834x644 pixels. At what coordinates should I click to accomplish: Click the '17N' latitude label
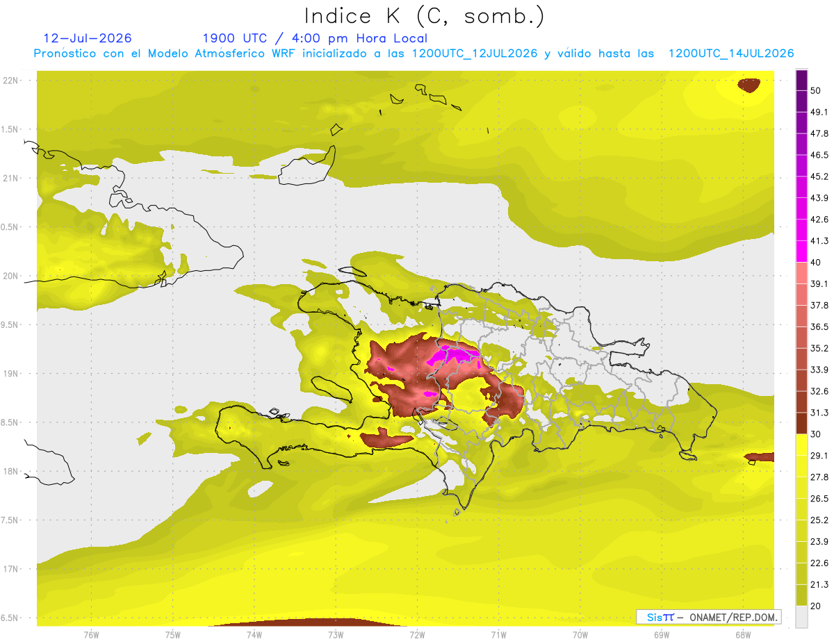pyautogui.click(x=10, y=569)
